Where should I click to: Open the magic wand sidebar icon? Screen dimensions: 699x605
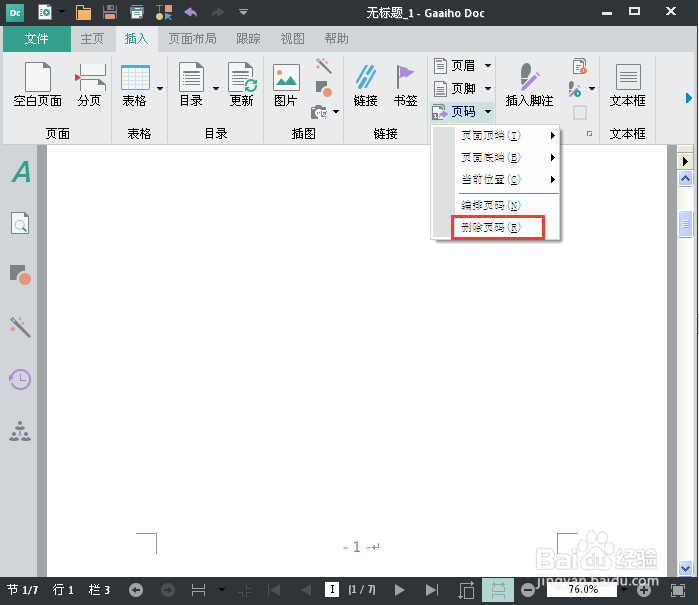click(20, 327)
